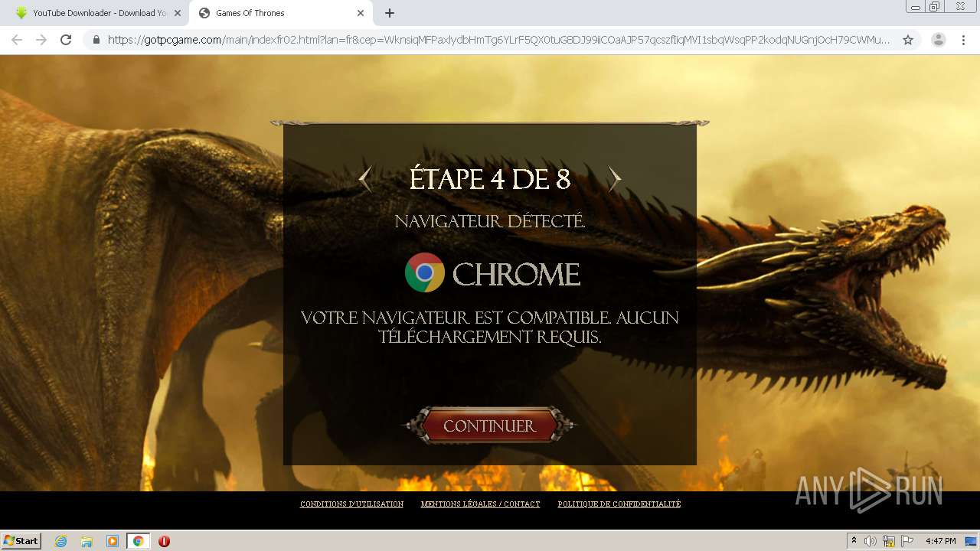This screenshot has width=980, height=551.
Task: Go to next step with right arrow
Action: coord(614,179)
